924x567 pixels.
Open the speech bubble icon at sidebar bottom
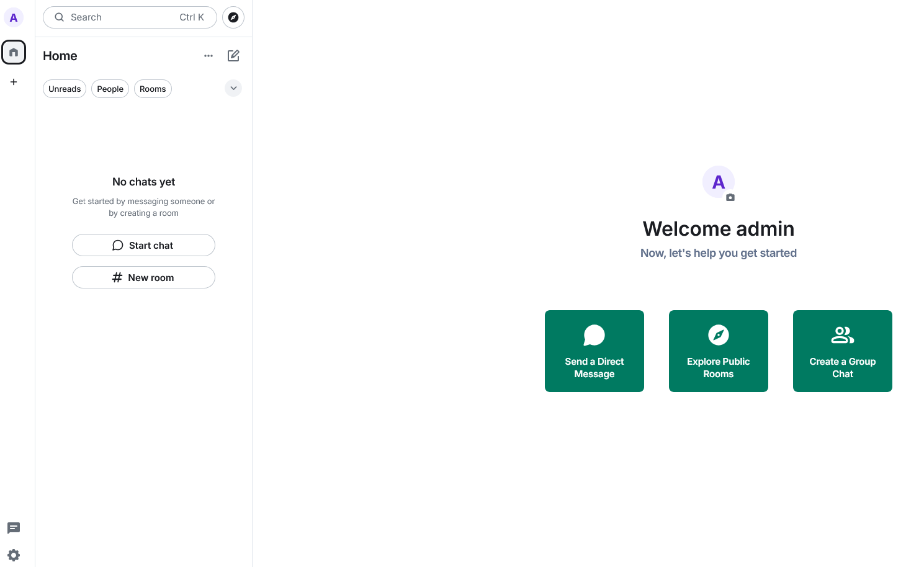coord(14,528)
